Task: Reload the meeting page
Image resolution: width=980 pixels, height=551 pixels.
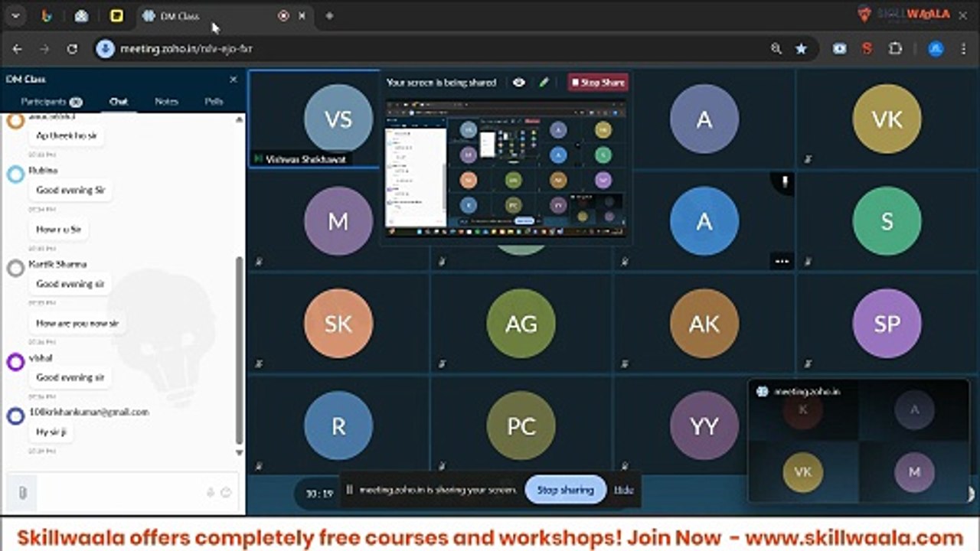Action: coord(72,49)
